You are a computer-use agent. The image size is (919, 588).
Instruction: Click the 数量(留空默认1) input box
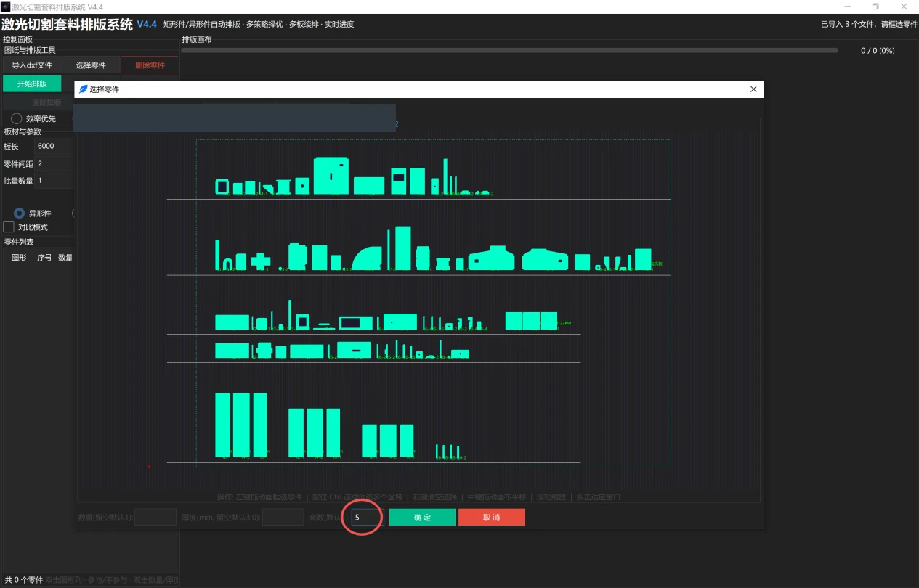click(x=155, y=517)
